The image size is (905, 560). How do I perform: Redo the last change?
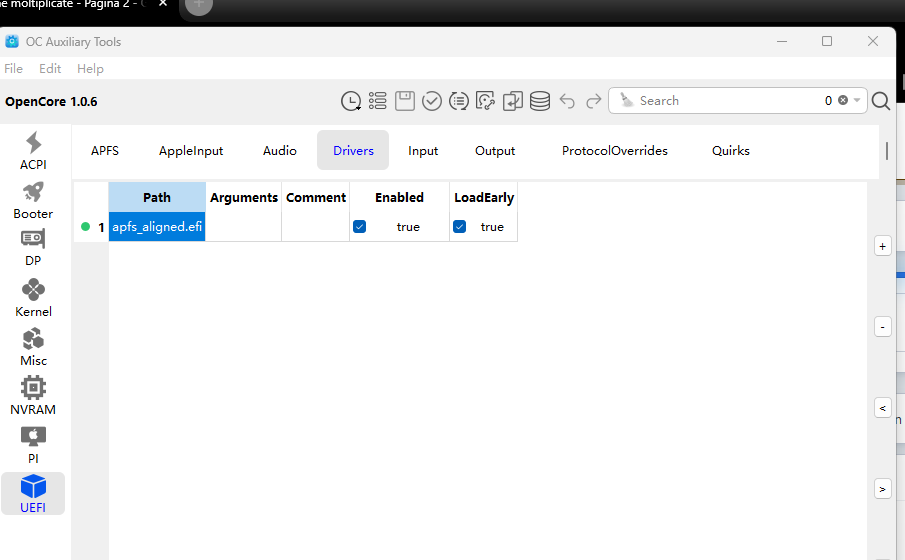[593, 102]
